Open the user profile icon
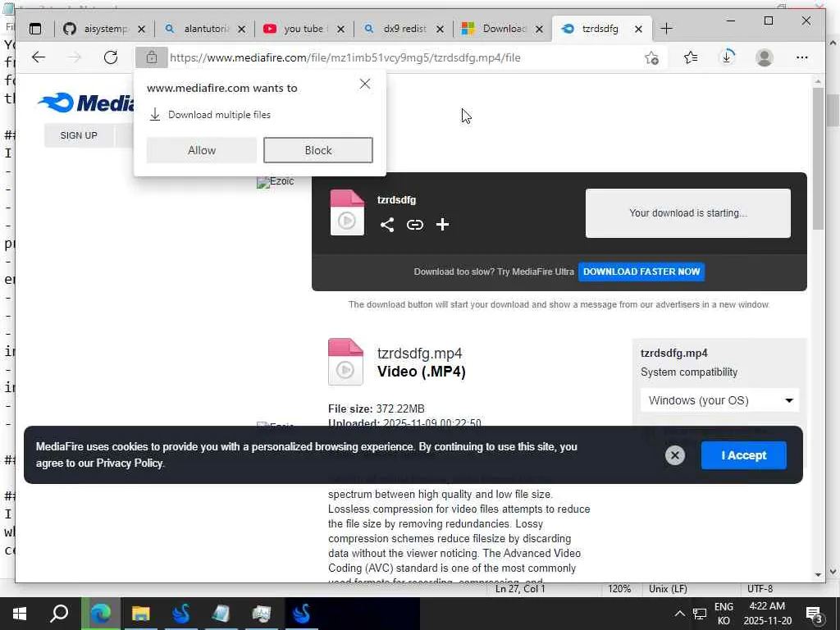Screen dimensions: 840x630 [765, 57]
